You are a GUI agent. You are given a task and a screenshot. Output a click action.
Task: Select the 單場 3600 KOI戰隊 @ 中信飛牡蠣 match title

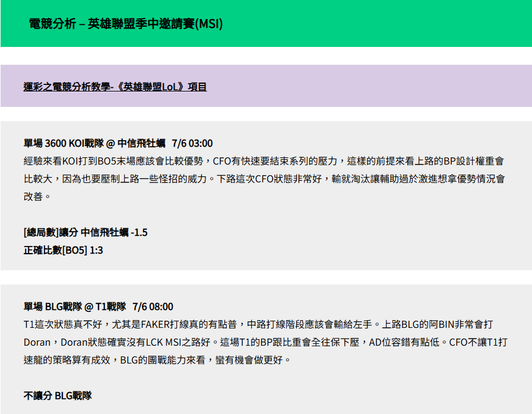(118, 143)
